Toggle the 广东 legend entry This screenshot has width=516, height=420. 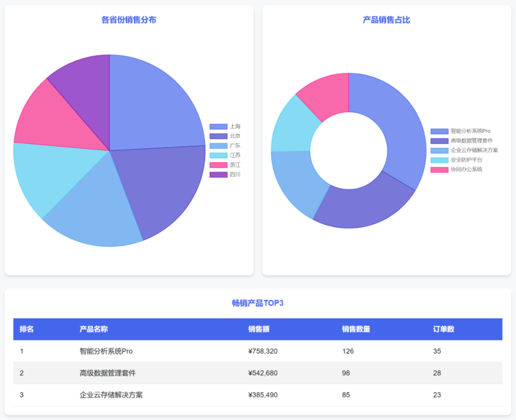click(x=225, y=146)
